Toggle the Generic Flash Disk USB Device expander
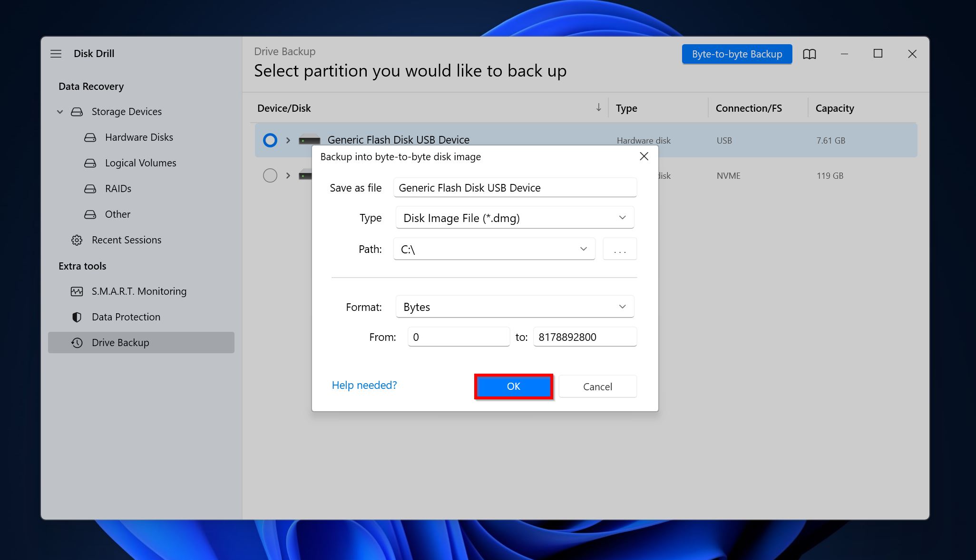This screenshot has width=976, height=560. [288, 139]
